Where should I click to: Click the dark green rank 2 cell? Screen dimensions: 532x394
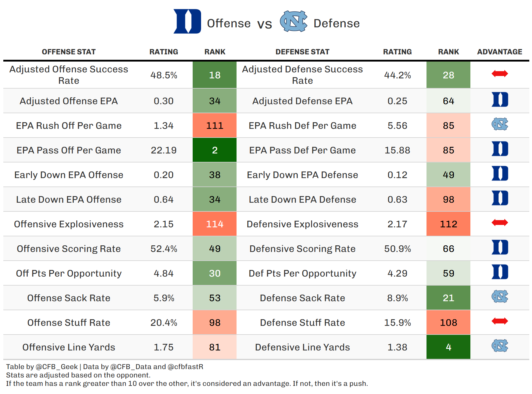pyautogui.click(x=215, y=150)
